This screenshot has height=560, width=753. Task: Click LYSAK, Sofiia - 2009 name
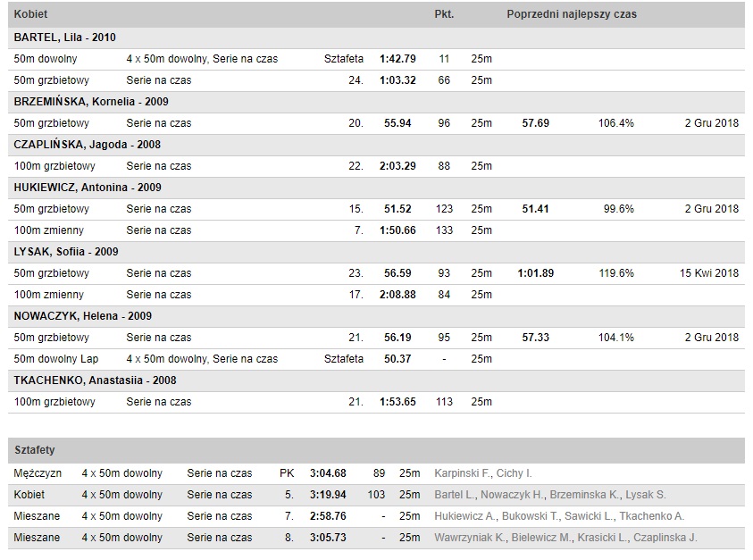coord(66,252)
